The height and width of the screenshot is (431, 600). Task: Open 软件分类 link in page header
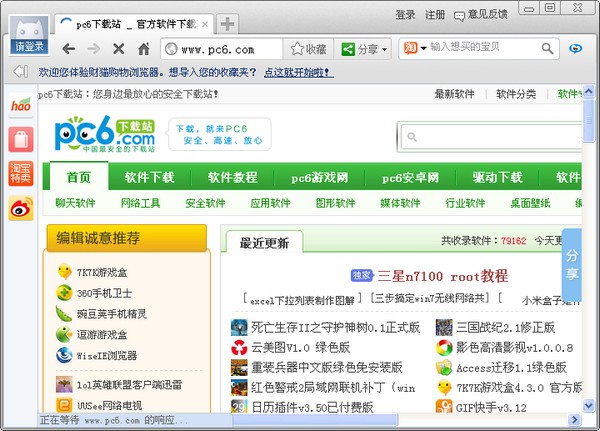516,94
